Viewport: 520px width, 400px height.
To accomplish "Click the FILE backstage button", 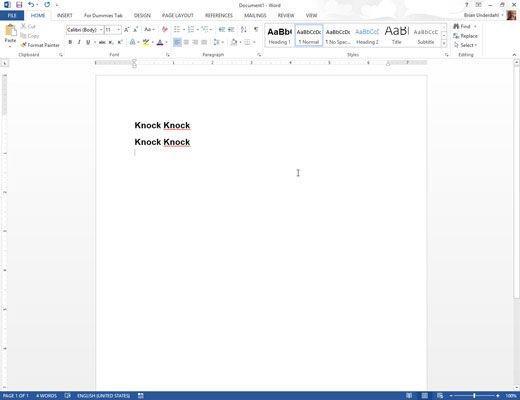I will coord(12,15).
